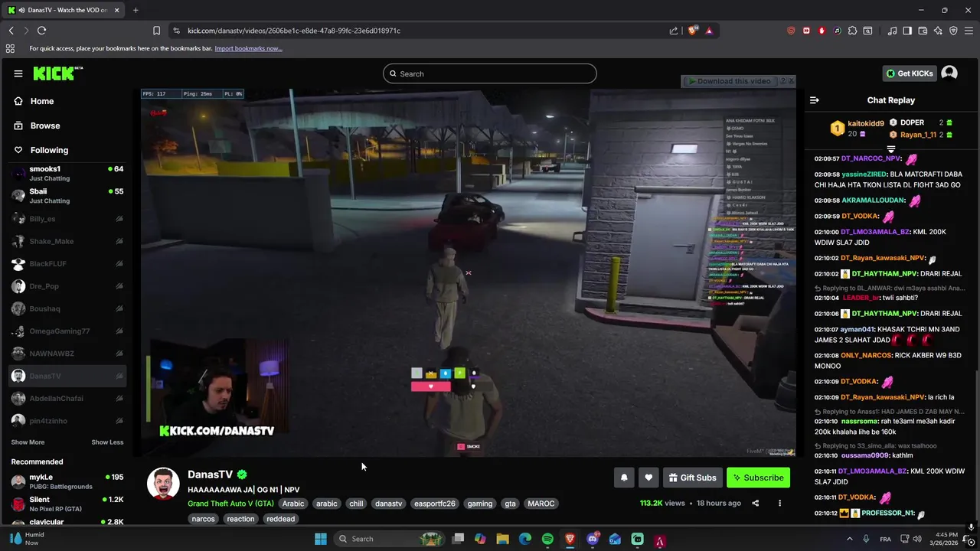Click Download this video overlay button
This screenshot has width=980, height=551.
pyautogui.click(x=729, y=81)
